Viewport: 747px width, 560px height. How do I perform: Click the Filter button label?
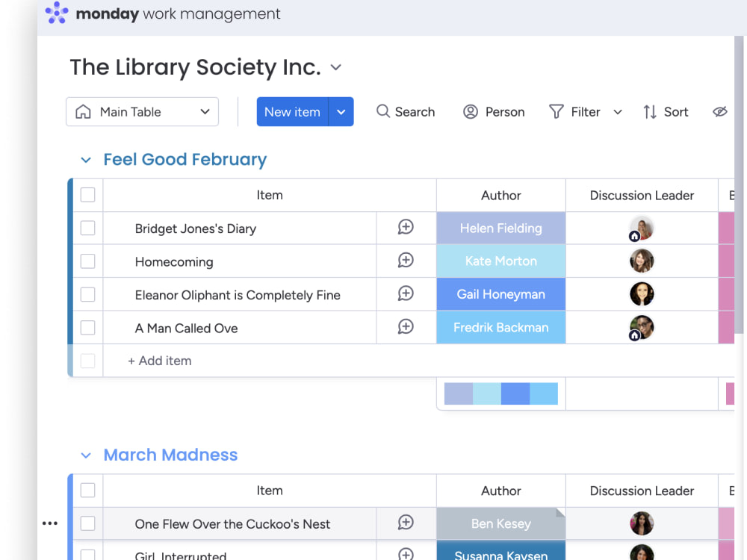586,112
